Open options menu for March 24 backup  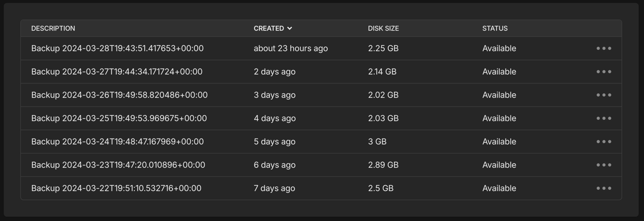tap(604, 142)
